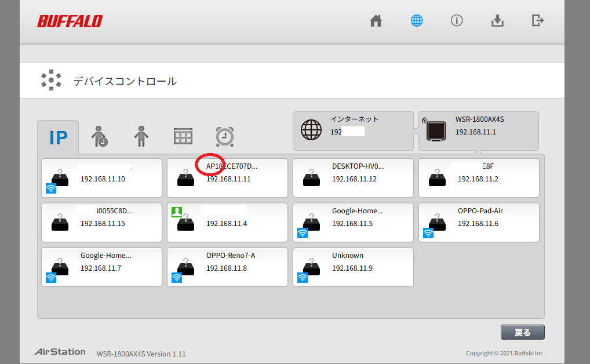Click device icon for 192.168.11.15

click(60, 222)
